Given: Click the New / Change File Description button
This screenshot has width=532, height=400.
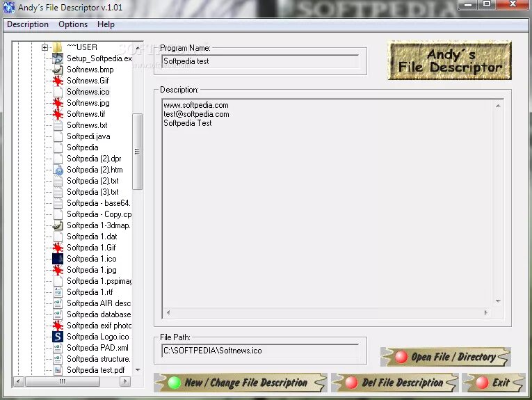Looking at the screenshot, I should (240, 383).
